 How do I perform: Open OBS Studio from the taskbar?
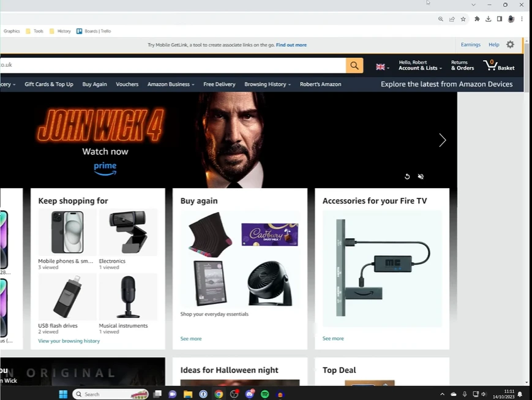click(234, 394)
